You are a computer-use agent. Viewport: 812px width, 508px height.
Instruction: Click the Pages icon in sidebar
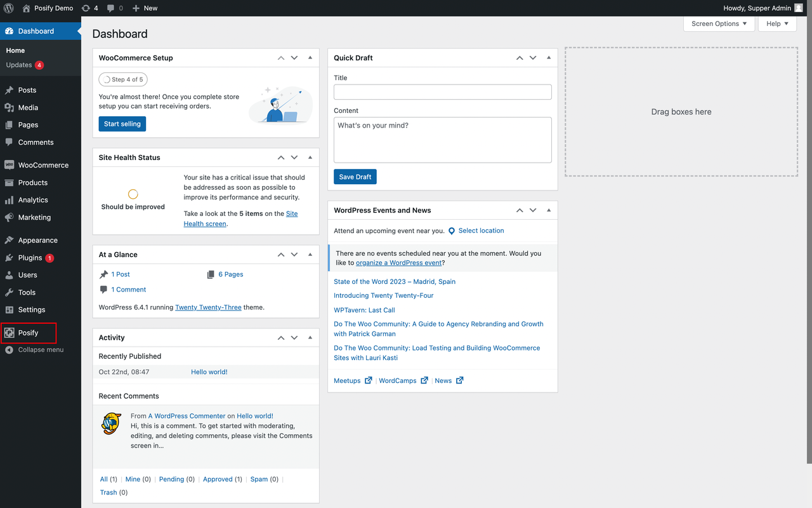[x=9, y=125]
